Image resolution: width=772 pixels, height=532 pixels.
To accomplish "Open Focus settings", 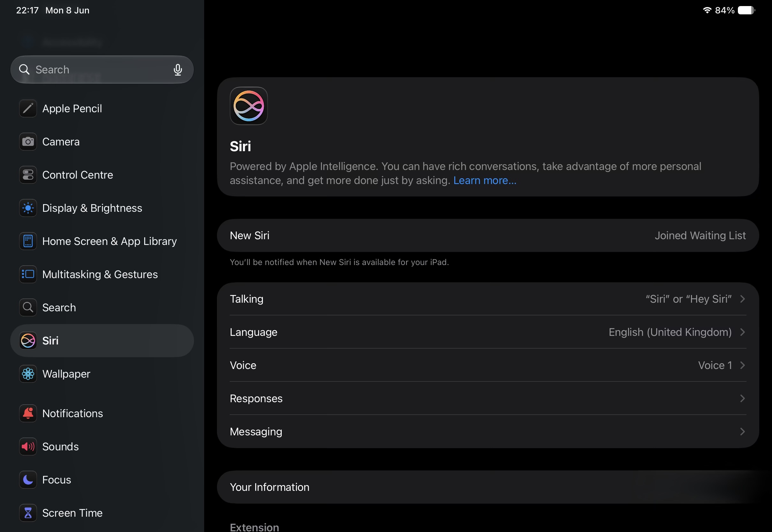I will click(102, 480).
